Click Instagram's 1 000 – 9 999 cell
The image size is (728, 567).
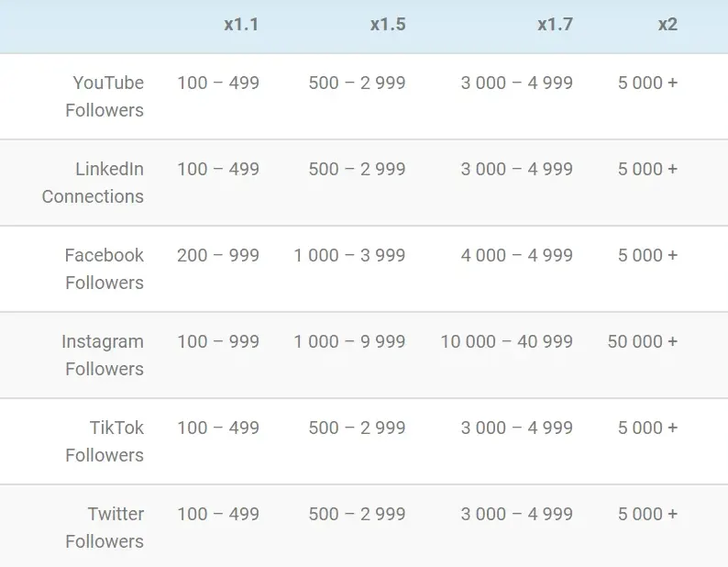point(349,342)
